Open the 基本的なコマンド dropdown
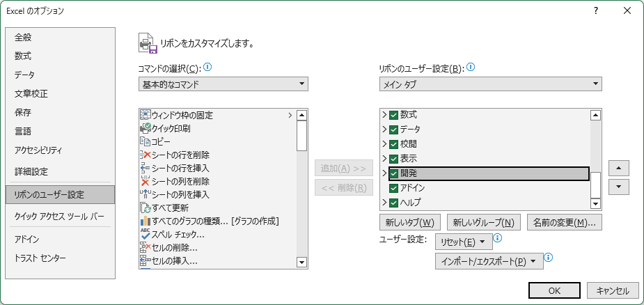The width and height of the screenshot is (644, 305). (x=223, y=84)
